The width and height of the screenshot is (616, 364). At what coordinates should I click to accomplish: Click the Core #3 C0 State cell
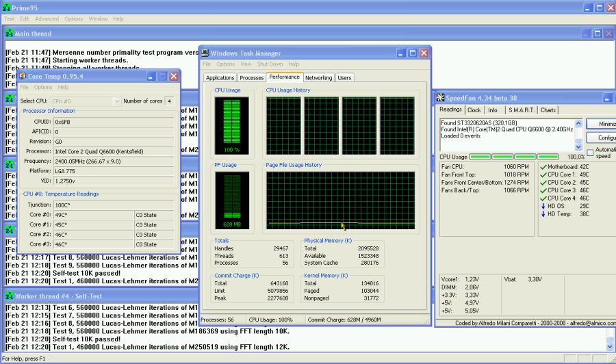(x=154, y=244)
